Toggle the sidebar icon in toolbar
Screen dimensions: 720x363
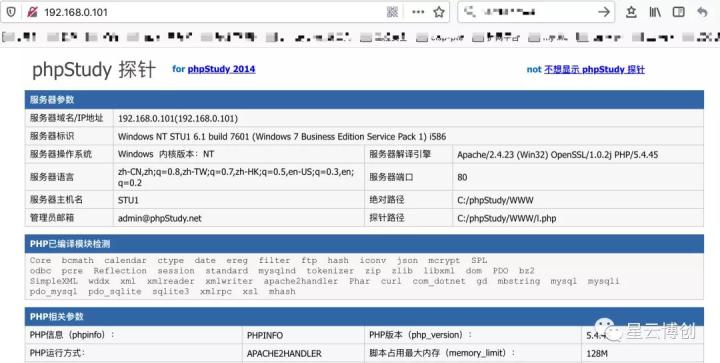coord(679,12)
